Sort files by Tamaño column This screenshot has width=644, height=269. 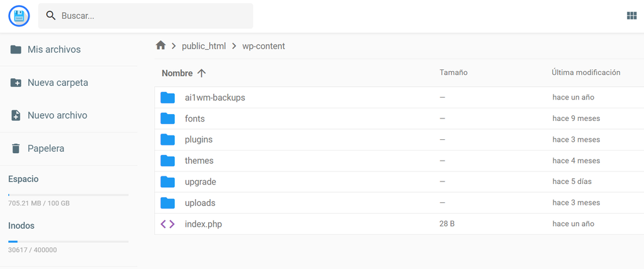tap(453, 72)
